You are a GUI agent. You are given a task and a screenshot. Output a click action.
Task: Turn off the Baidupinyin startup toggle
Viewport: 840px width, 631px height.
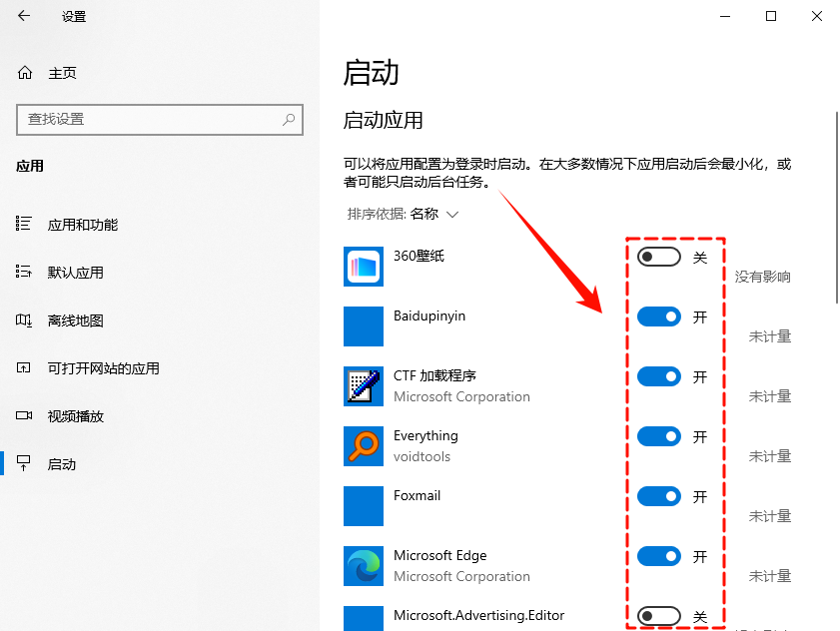click(659, 317)
